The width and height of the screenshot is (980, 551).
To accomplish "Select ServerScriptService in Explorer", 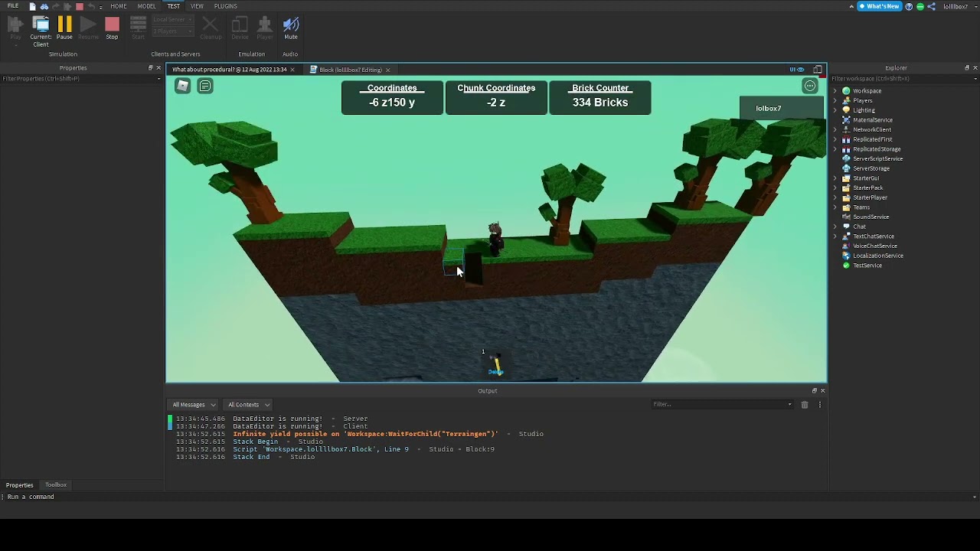I will point(877,158).
